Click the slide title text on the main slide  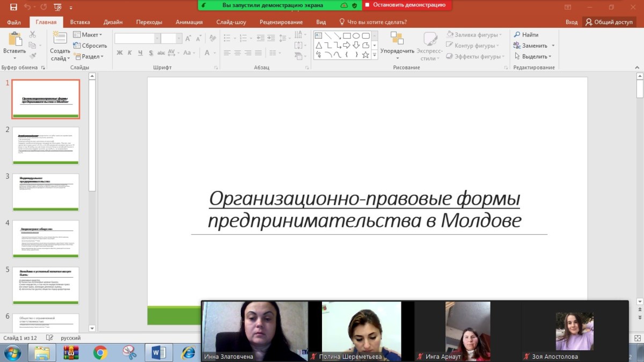365,209
